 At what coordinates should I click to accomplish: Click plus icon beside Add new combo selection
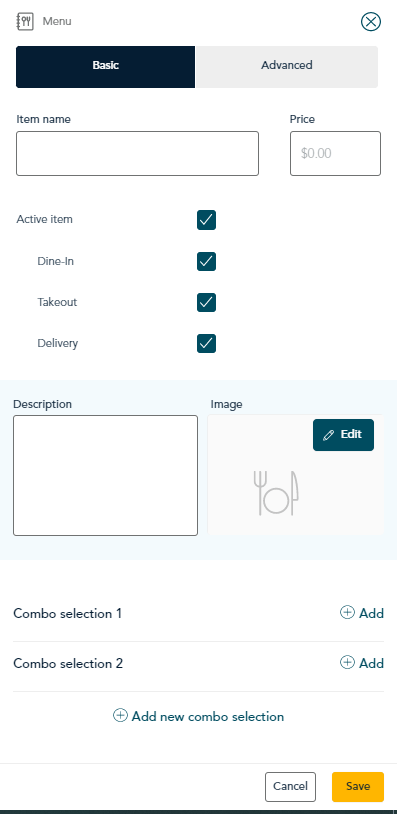[120, 716]
